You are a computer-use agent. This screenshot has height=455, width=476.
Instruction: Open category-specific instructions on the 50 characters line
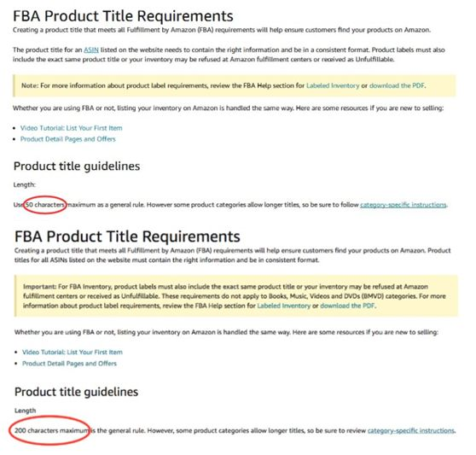[403, 205]
